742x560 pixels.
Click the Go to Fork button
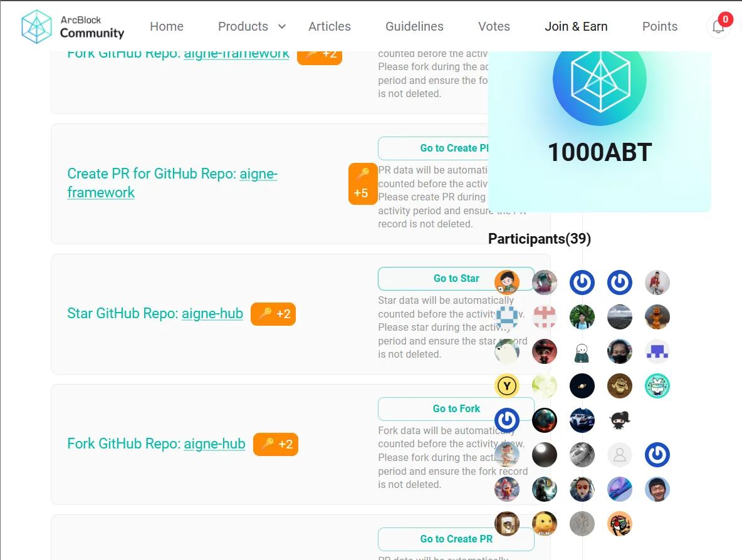tap(456, 408)
